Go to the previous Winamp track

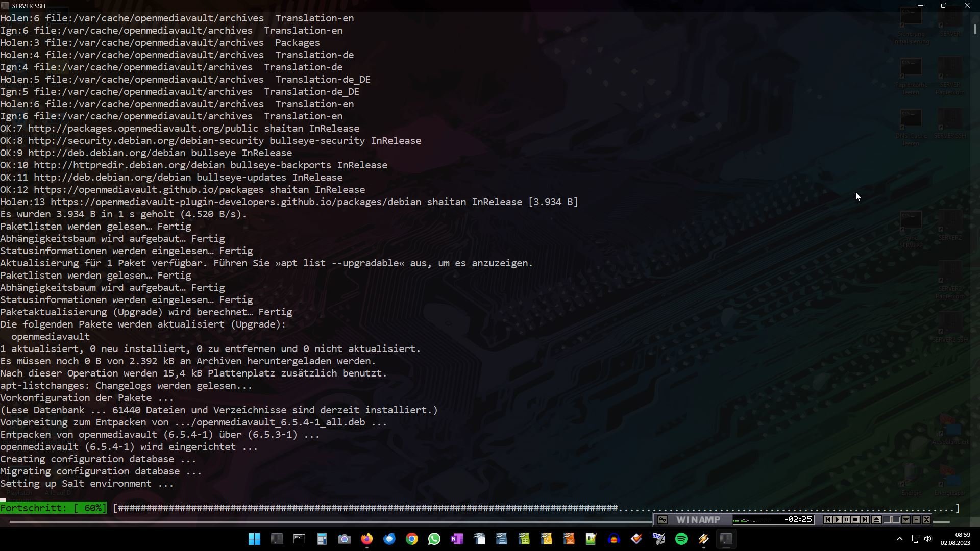click(x=828, y=520)
